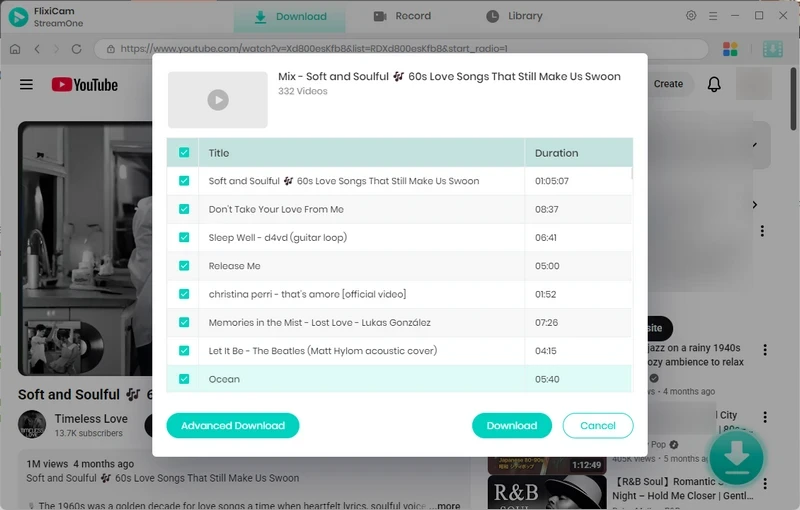Click the Download button in dialog

[512, 425]
